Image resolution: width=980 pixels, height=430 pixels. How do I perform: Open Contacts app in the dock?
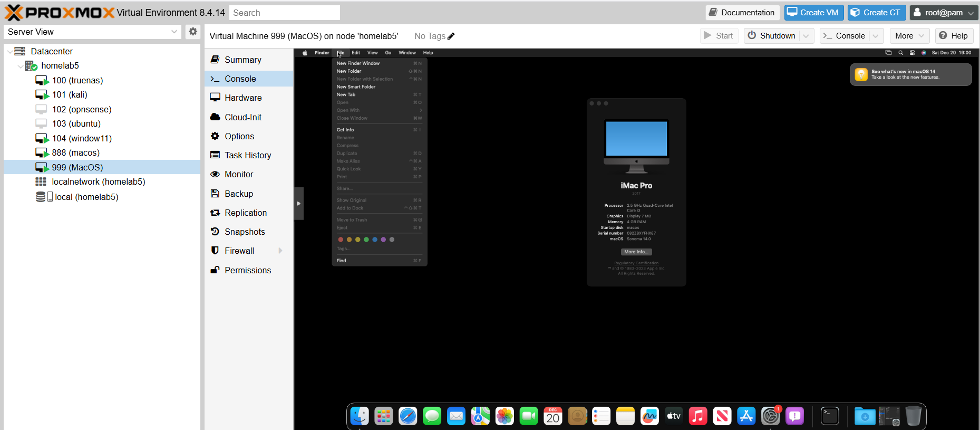(x=577, y=416)
